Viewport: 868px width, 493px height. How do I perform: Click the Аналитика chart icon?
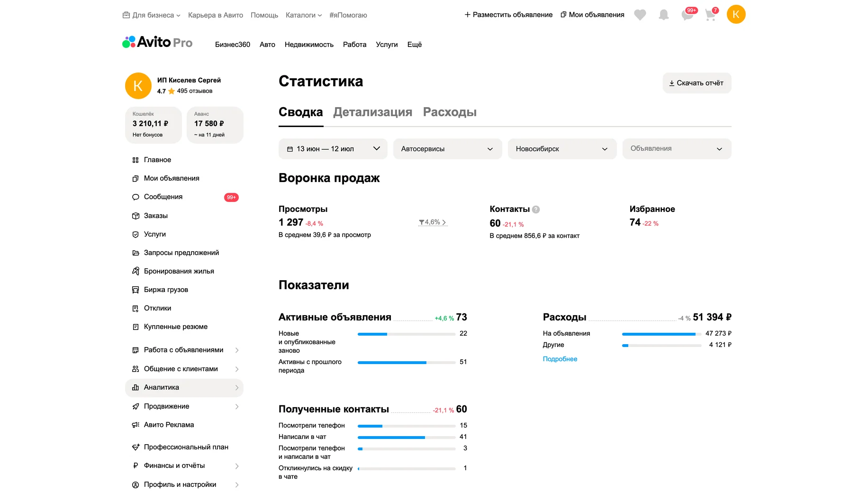136,388
